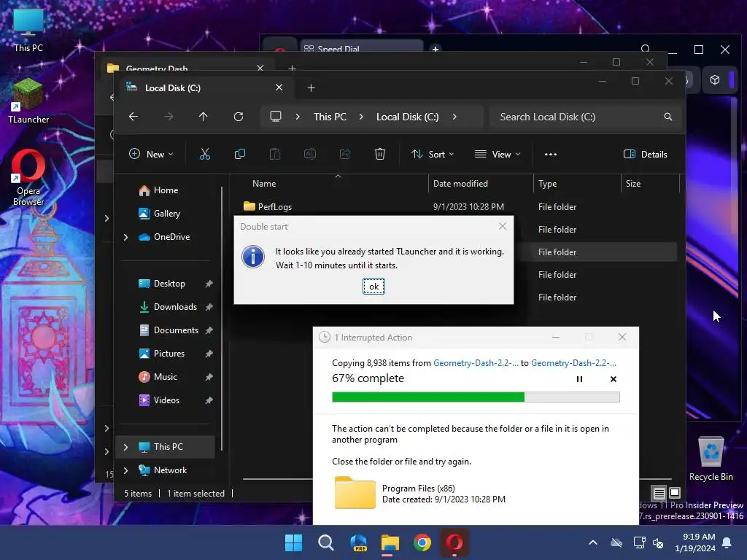Open the source Geometry-Dash-2.2 link
The image size is (747, 560).
[x=476, y=363]
